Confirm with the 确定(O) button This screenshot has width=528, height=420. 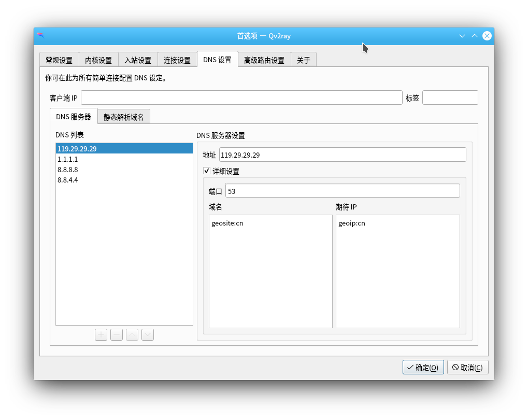tap(423, 367)
